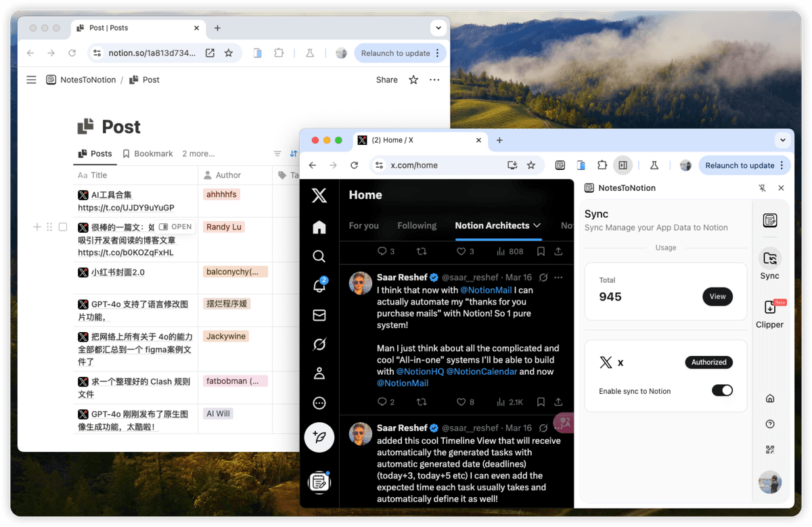Open X logo home icon in sidebar
The height and width of the screenshot is (527, 812).
[x=319, y=196]
